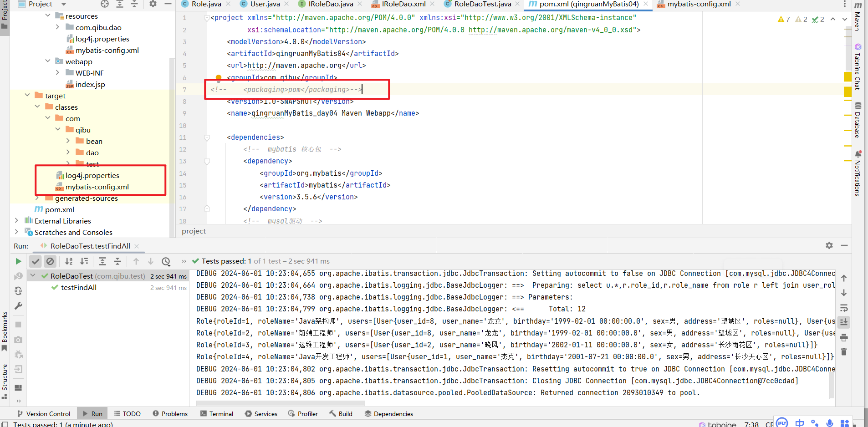Toggle soft-wrap in the console
Screen dimensions: 868x427
point(844,308)
